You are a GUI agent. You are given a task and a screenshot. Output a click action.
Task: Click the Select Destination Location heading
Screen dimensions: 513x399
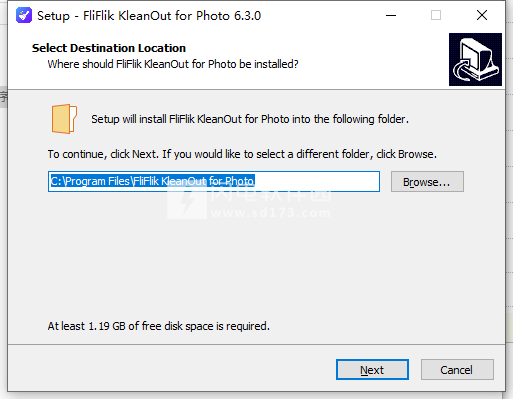(109, 48)
